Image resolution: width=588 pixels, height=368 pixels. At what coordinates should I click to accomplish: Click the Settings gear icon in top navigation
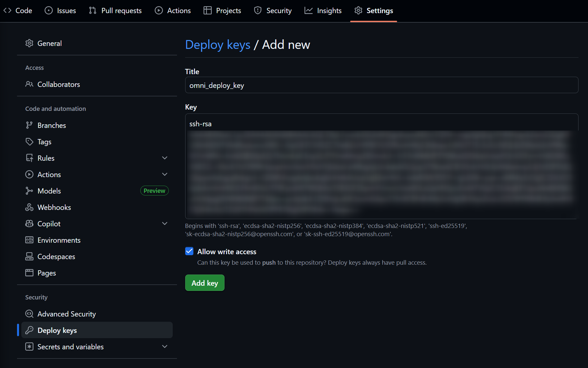[x=358, y=10]
